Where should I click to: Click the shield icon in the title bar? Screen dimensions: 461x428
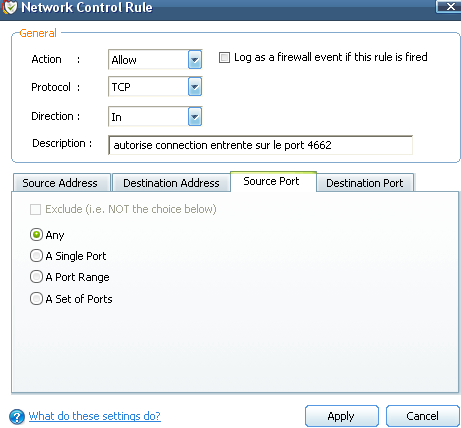click(10, 7)
